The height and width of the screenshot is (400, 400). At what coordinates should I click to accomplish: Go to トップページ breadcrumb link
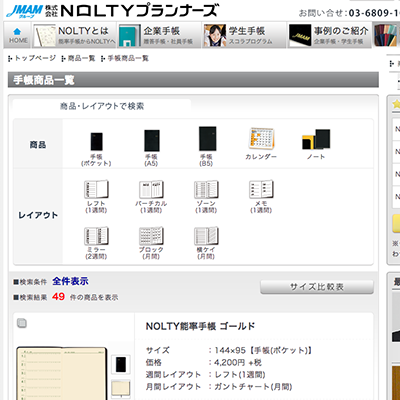pyautogui.click(x=35, y=58)
